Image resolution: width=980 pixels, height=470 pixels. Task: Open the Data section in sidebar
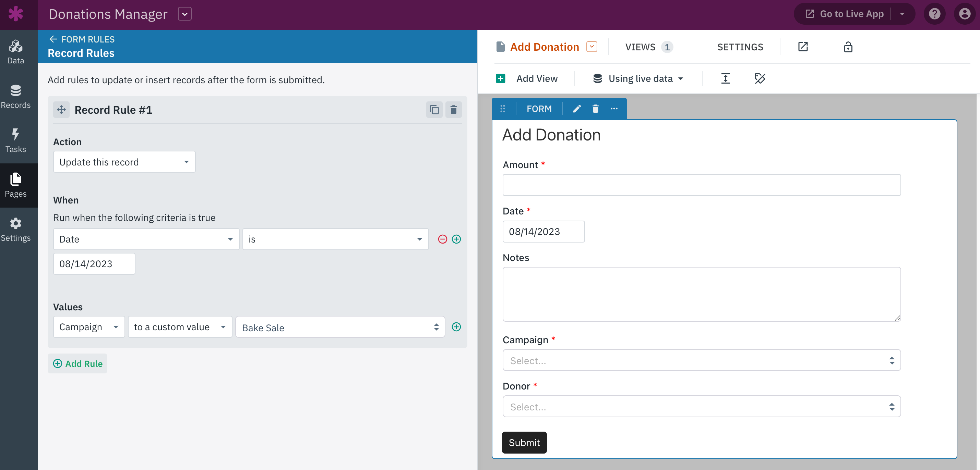[15, 52]
